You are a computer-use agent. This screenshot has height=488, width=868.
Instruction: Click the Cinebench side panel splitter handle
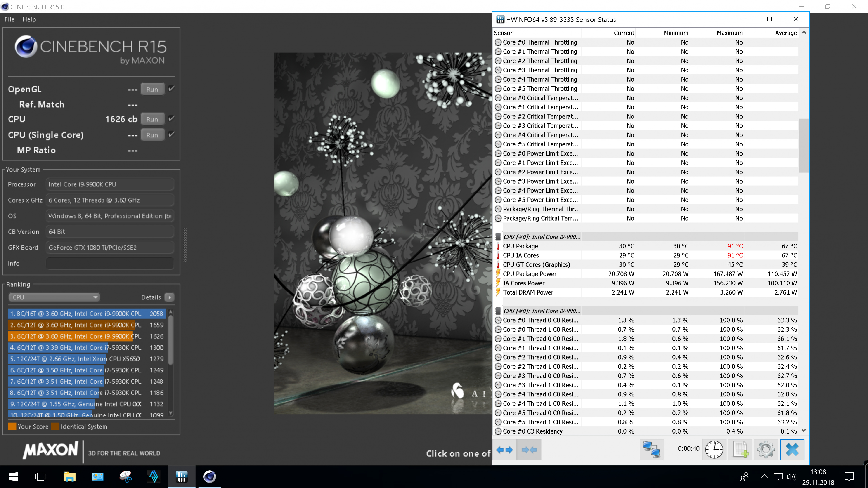pos(185,245)
